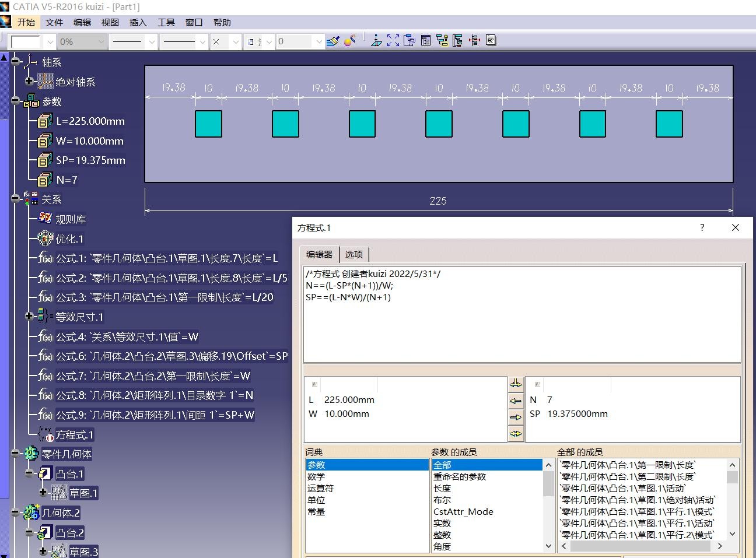The height and width of the screenshot is (558, 756).
Task: Click the left arrow move button
Action: click(516, 401)
